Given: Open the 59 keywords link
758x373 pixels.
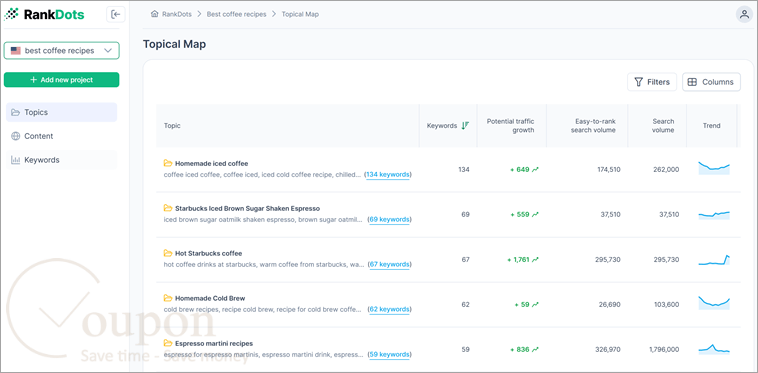Looking at the screenshot, I should (390, 354).
